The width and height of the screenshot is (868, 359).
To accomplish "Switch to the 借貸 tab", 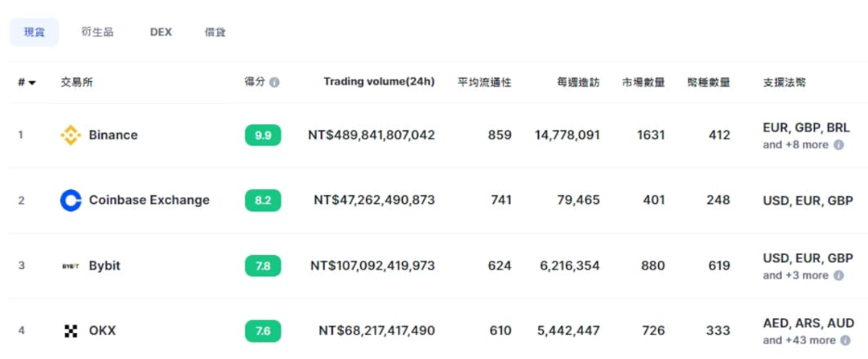I will 215,32.
